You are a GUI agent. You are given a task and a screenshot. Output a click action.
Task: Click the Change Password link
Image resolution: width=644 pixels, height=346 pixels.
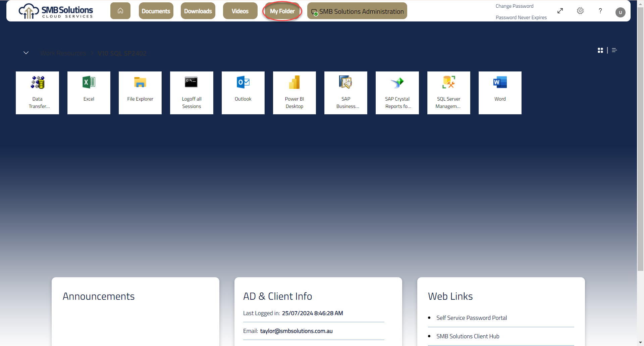tap(515, 6)
